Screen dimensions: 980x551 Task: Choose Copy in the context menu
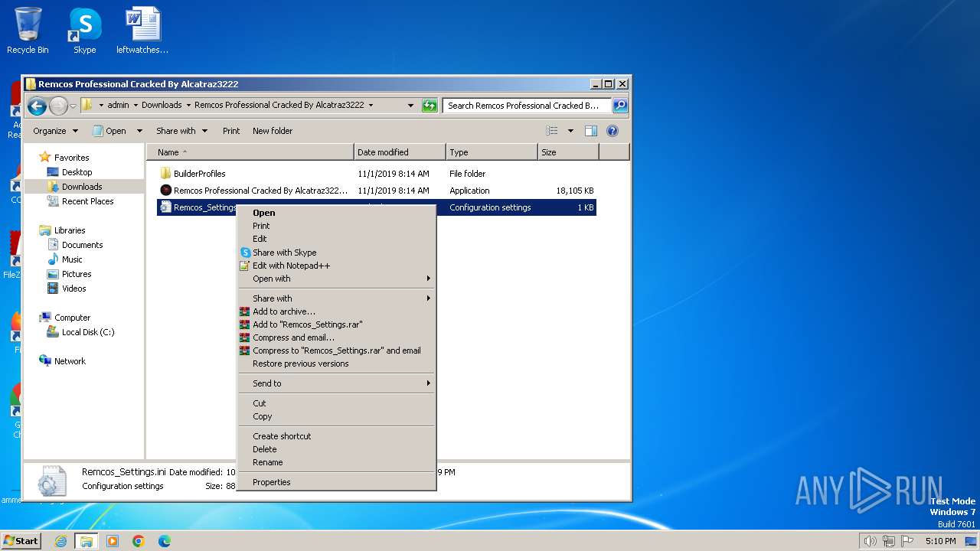335,416
